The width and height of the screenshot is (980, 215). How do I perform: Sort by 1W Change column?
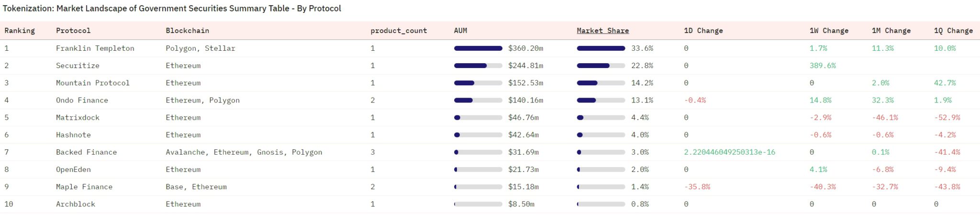click(x=829, y=31)
